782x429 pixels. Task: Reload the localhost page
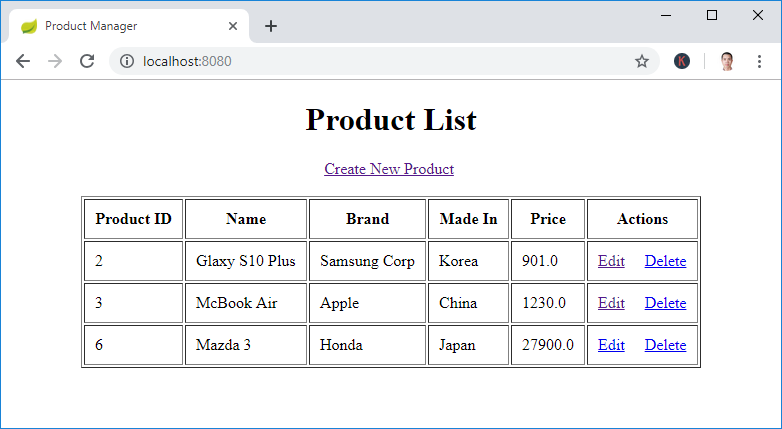click(87, 61)
